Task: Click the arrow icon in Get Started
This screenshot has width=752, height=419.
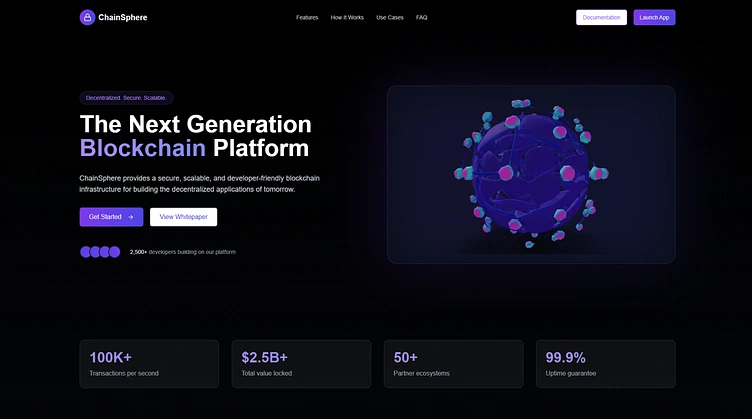Action: tap(130, 217)
